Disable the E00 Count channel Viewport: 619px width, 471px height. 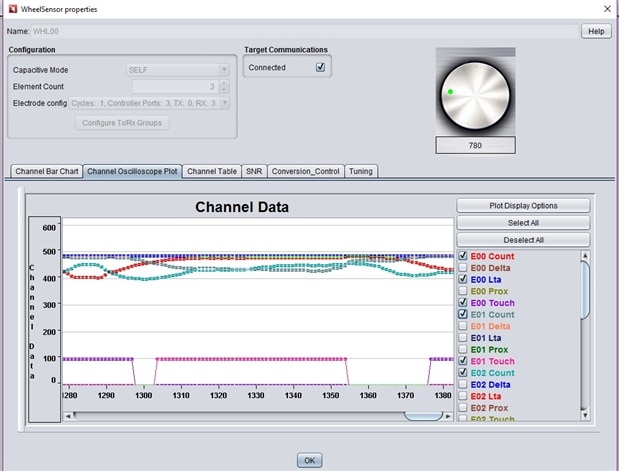click(464, 256)
